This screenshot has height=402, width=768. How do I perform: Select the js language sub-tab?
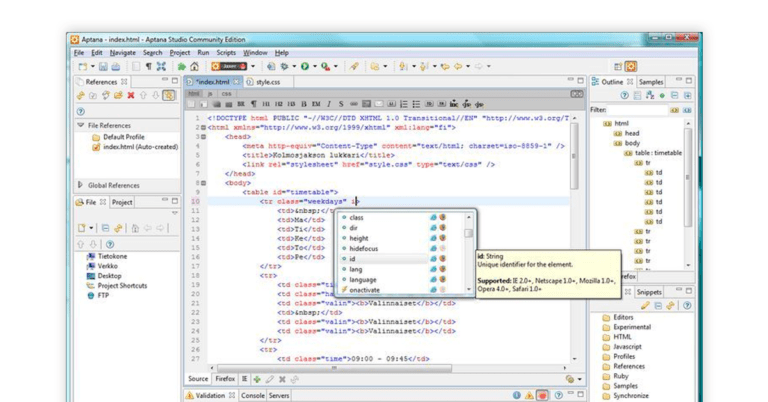pos(210,94)
